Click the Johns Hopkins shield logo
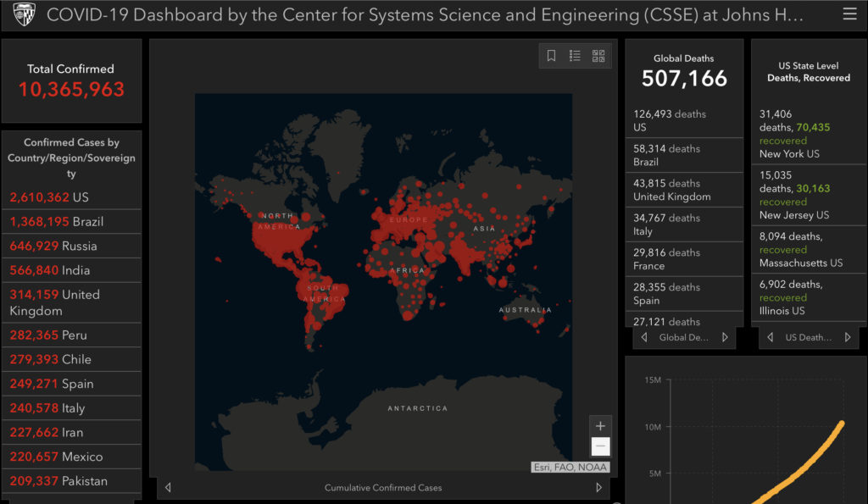 (24, 14)
